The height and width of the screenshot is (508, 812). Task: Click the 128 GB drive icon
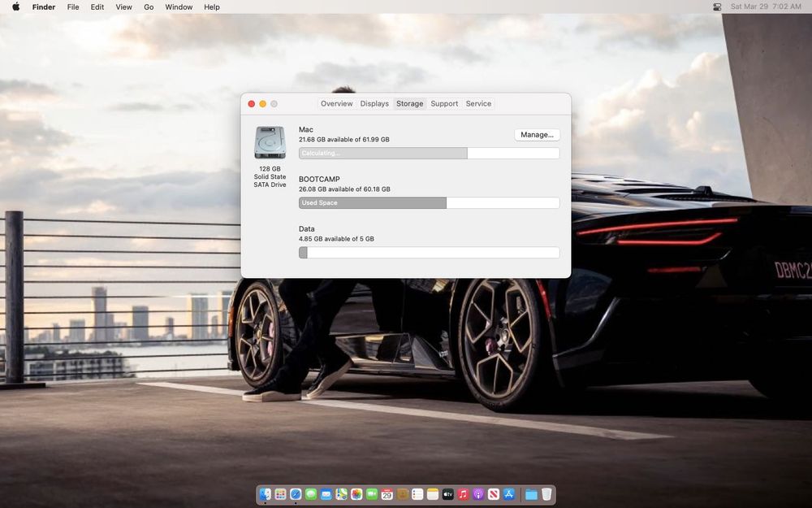pos(270,142)
